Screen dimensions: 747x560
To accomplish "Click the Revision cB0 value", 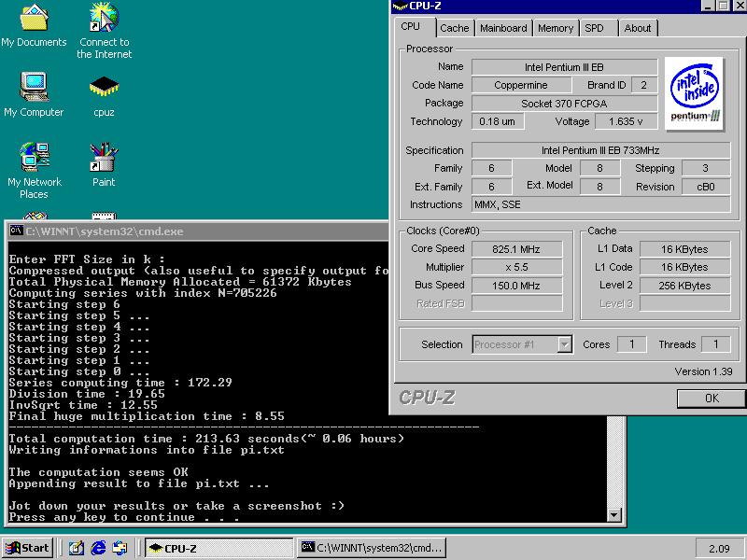I will (706, 187).
